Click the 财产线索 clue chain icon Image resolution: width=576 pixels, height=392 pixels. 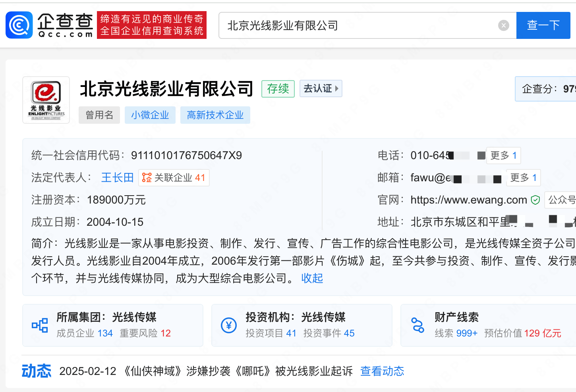(x=418, y=325)
